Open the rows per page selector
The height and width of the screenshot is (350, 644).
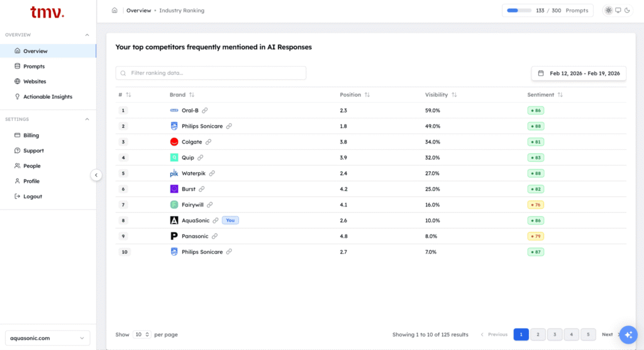pos(142,334)
